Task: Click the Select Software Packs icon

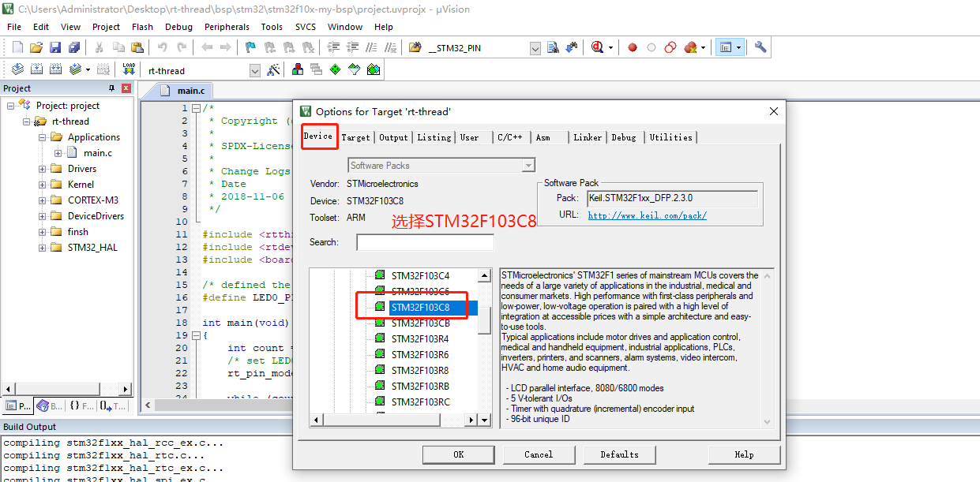Action: (x=355, y=69)
